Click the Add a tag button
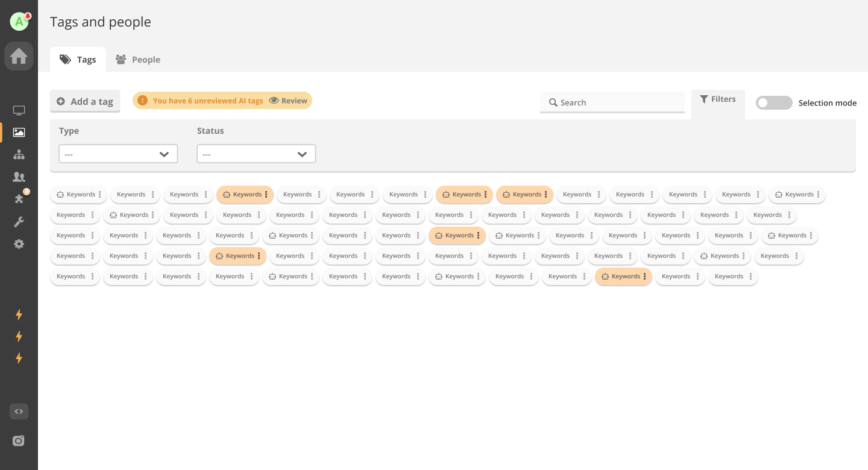Screen dimensions: 868x470 tap(85, 101)
